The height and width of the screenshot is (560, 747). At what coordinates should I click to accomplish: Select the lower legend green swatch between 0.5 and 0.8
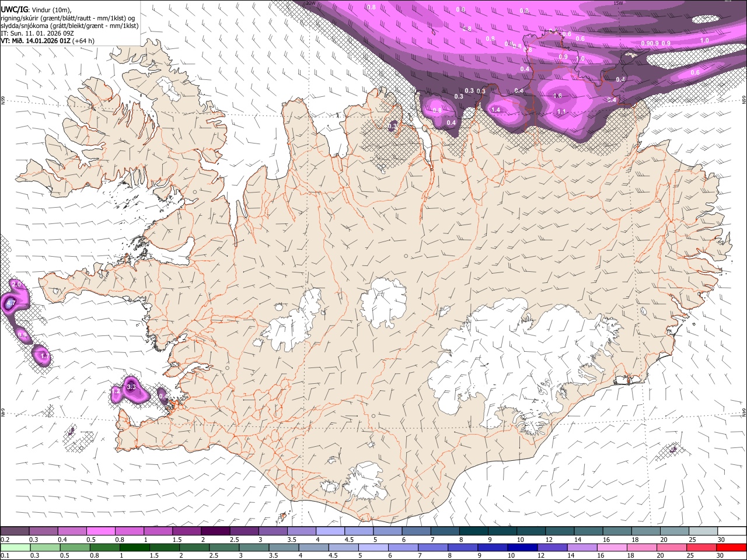(75, 547)
